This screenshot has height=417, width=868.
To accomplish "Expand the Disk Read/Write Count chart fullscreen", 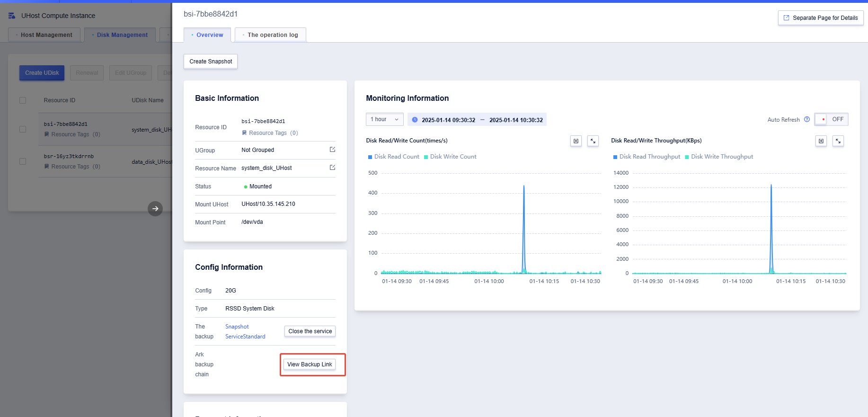I will click(593, 141).
